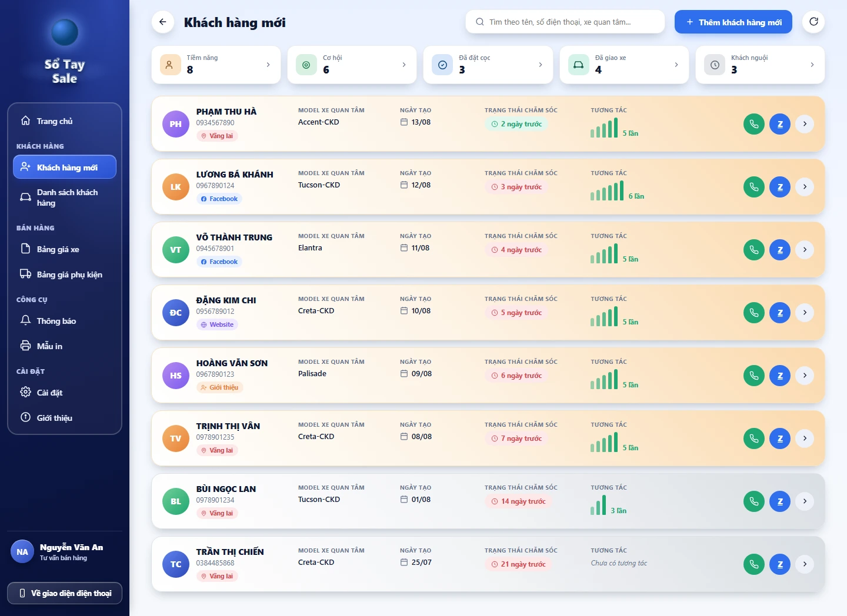Call Bùi Ngọc Lan via green phone icon

click(754, 501)
